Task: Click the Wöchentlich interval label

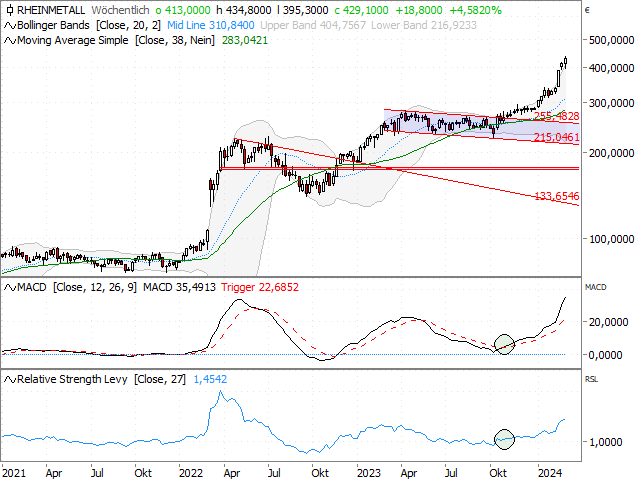Action: (x=120, y=10)
